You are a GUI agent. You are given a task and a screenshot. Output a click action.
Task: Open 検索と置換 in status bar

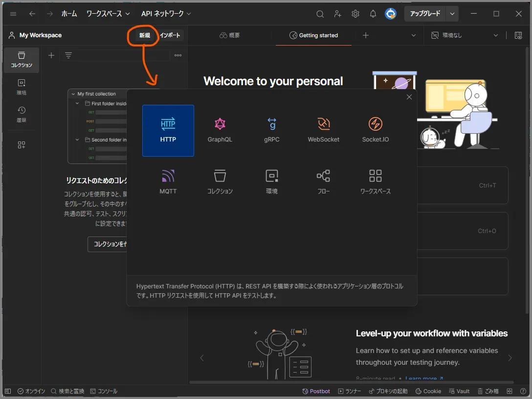pos(67,391)
